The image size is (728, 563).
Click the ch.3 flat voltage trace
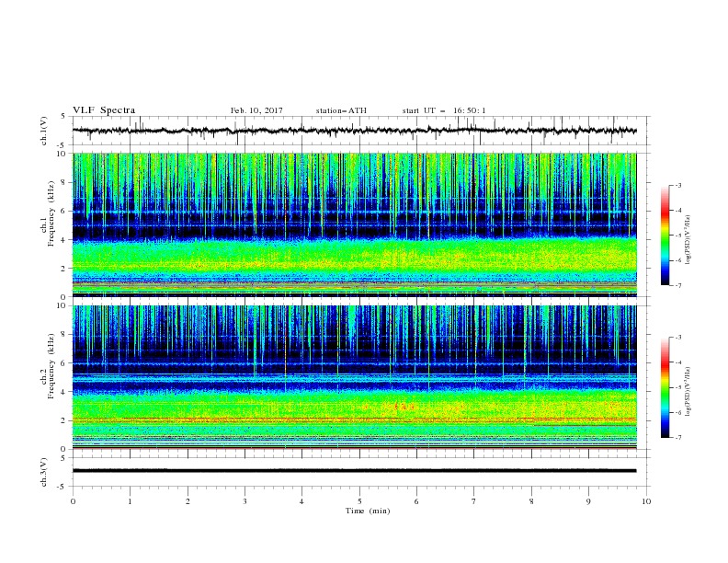point(354,471)
